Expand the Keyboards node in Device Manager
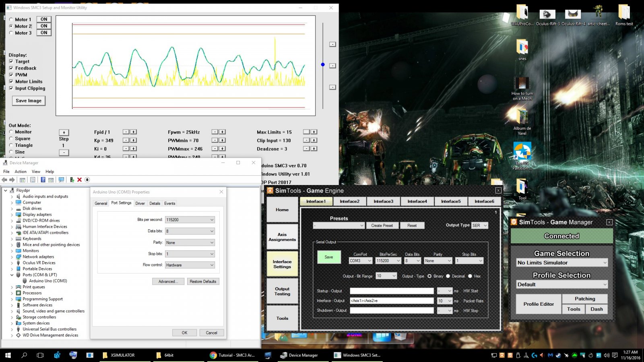The image size is (644, 362). point(12,239)
